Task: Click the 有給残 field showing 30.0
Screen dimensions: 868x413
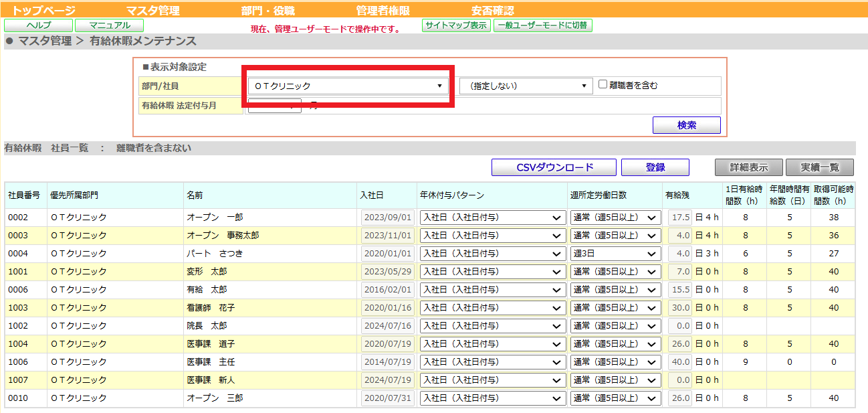Action: [x=680, y=308]
